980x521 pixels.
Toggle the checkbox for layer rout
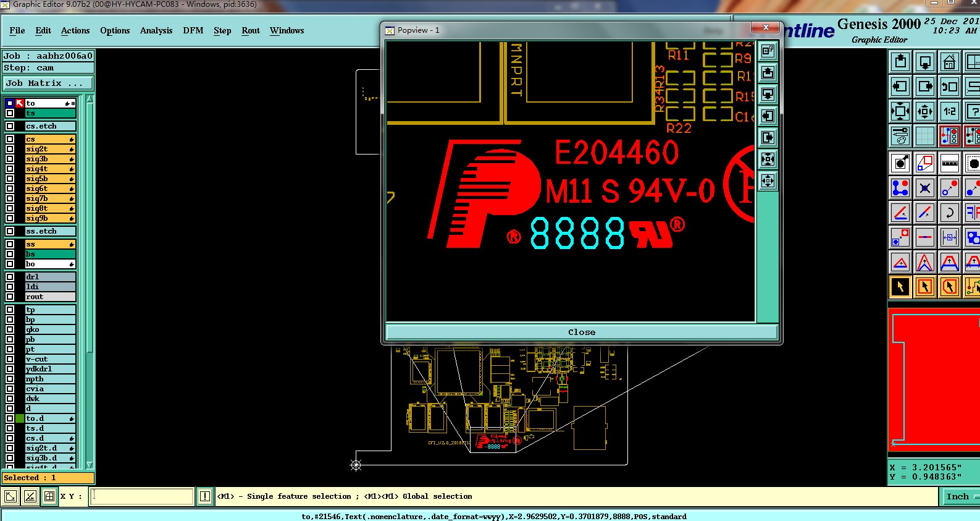pyautogui.click(x=10, y=297)
